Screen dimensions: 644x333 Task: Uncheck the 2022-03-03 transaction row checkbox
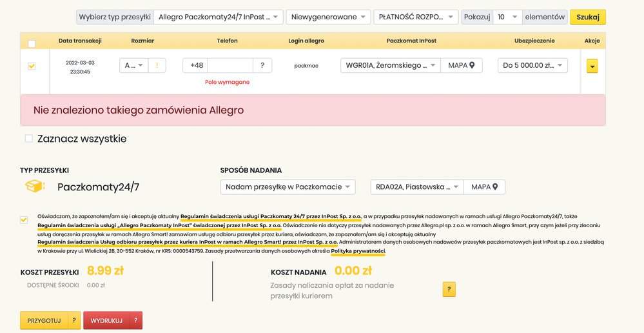[x=32, y=66]
